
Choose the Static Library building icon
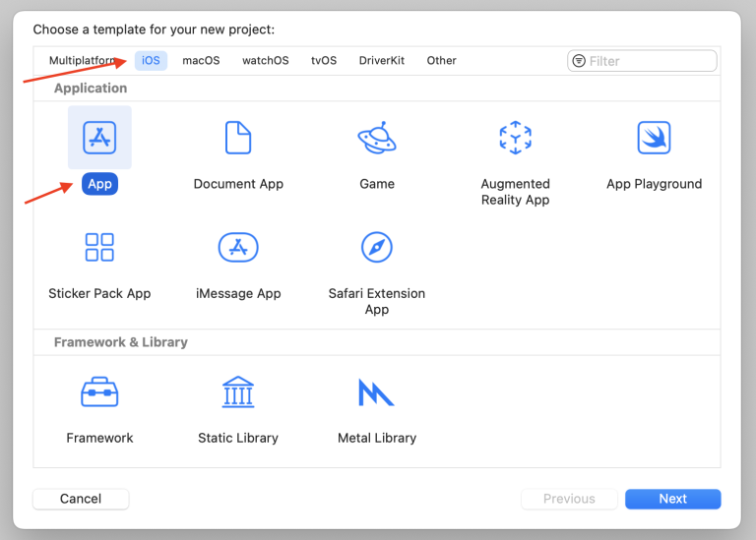[x=238, y=392]
